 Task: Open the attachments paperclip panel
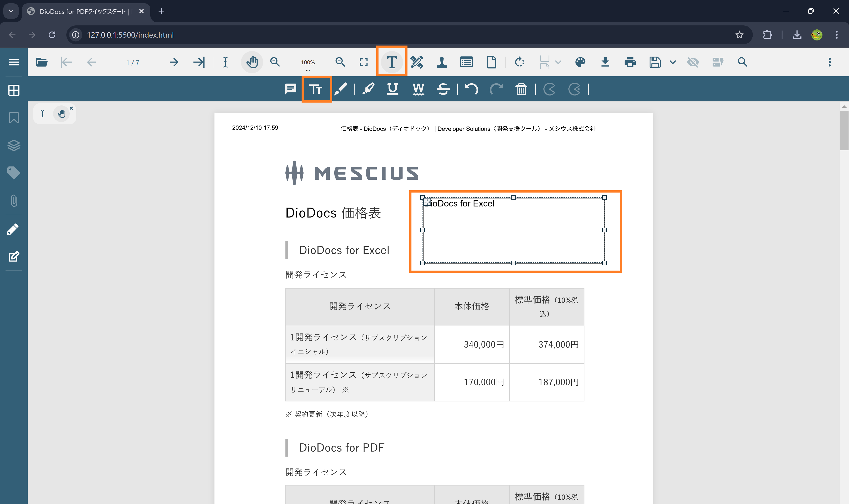13,201
